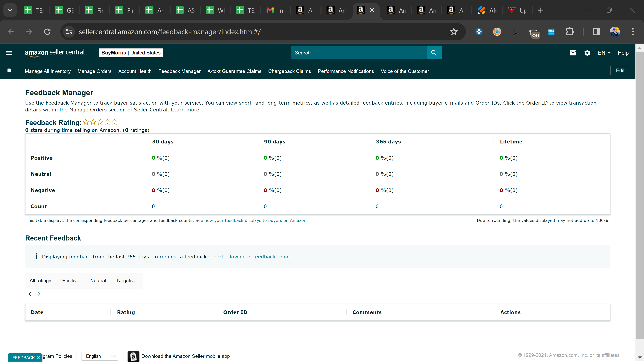Click the Date column header

coord(37,312)
